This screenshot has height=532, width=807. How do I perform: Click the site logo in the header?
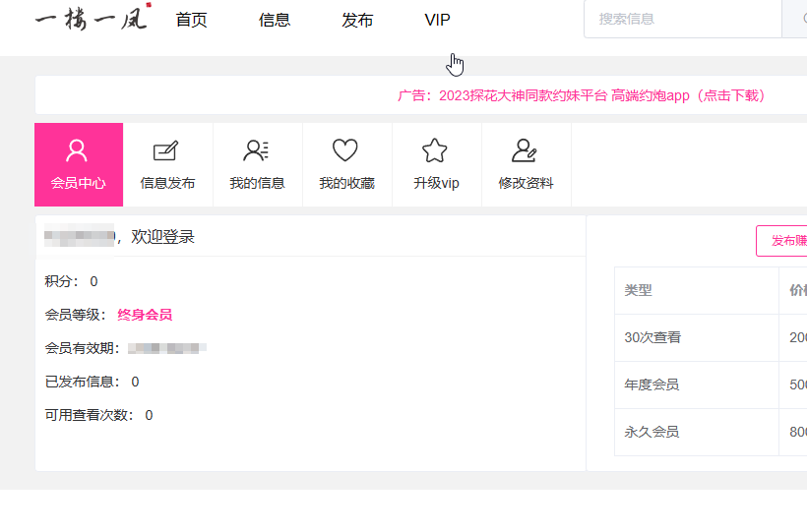pos(93,17)
